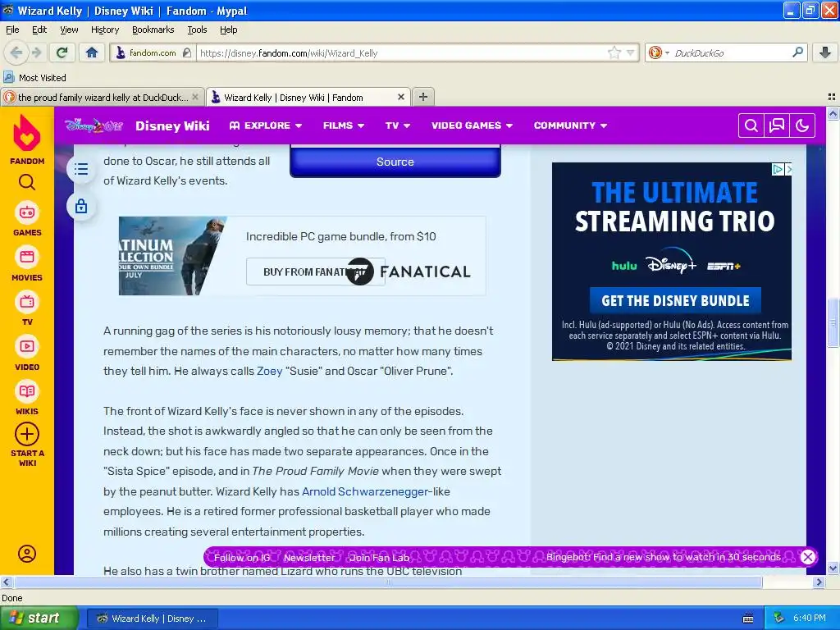The width and height of the screenshot is (840, 630).
Task: Click the AdChoices icon on the Disney ad
Action: (x=778, y=169)
